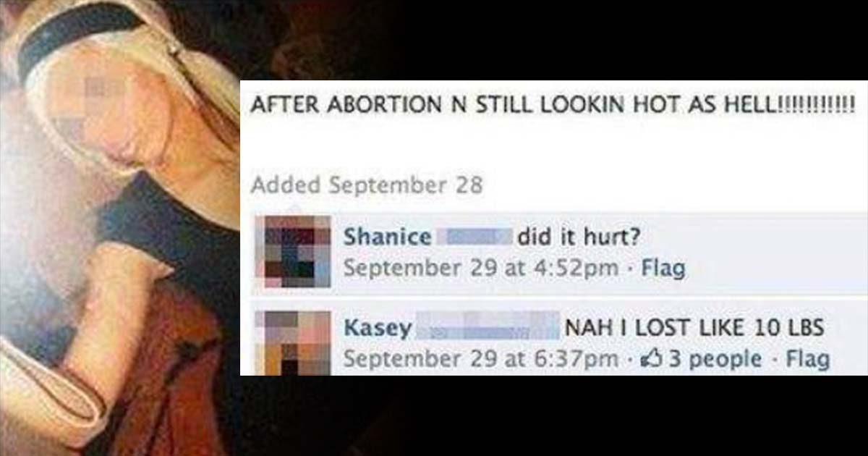
Task: Visit Kasey's profile via her name
Action: 378,328
